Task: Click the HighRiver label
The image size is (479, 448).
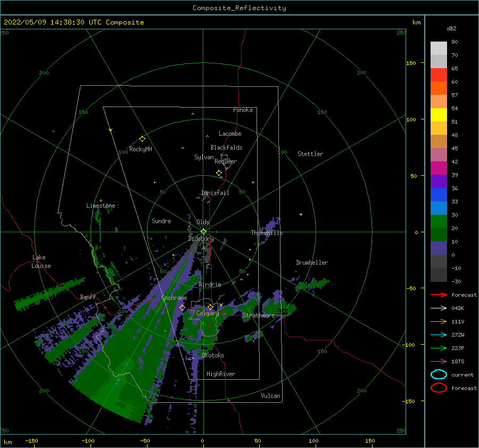Action: (221, 374)
